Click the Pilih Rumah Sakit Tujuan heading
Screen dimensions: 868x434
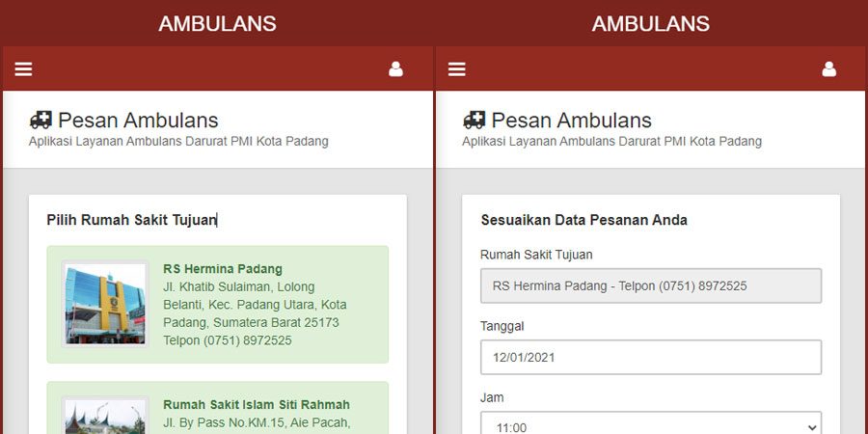tap(131, 220)
